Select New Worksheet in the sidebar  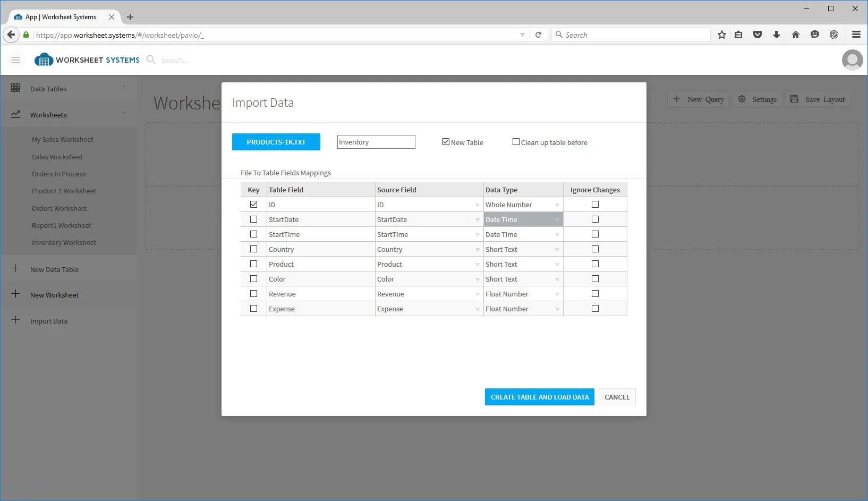(x=54, y=295)
